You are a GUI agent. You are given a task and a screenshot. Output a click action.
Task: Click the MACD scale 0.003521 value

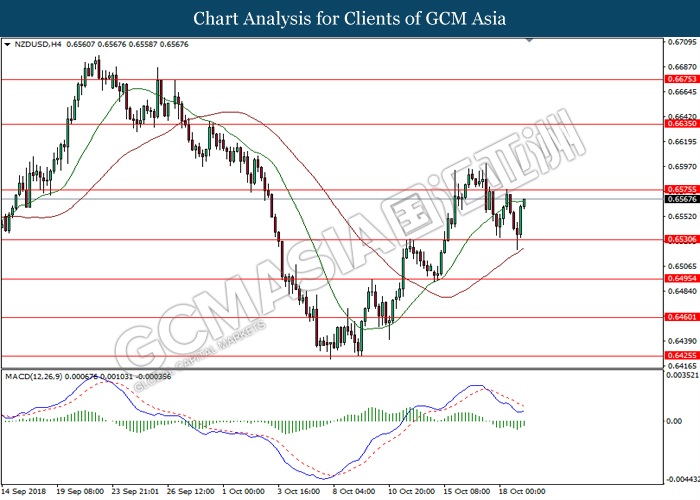[x=683, y=375]
